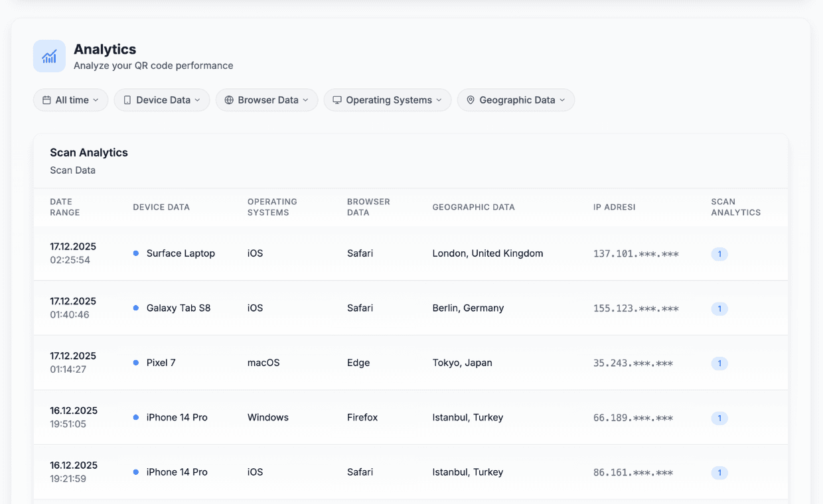Click the chevron on the Geographic Data filter
Screen dimensions: 823x504
(562, 100)
